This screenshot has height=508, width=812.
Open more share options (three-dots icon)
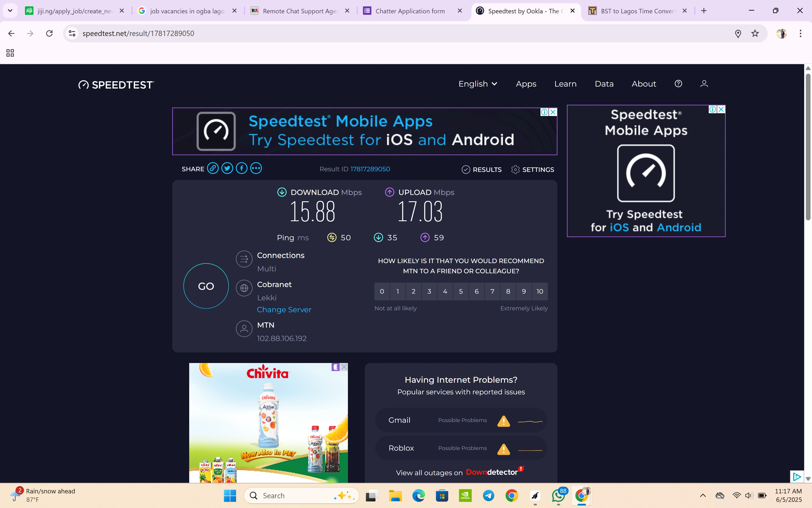point(256,168)
